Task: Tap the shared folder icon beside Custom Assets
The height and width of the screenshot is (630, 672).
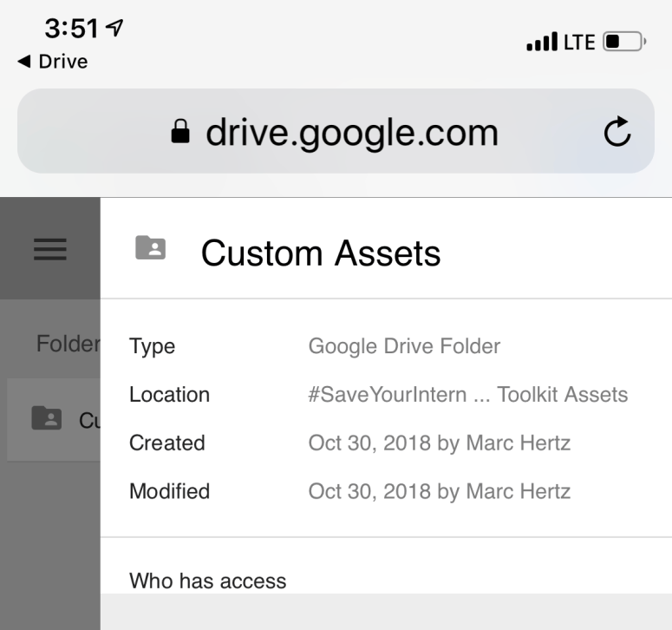Action: [x=150, y=248]
